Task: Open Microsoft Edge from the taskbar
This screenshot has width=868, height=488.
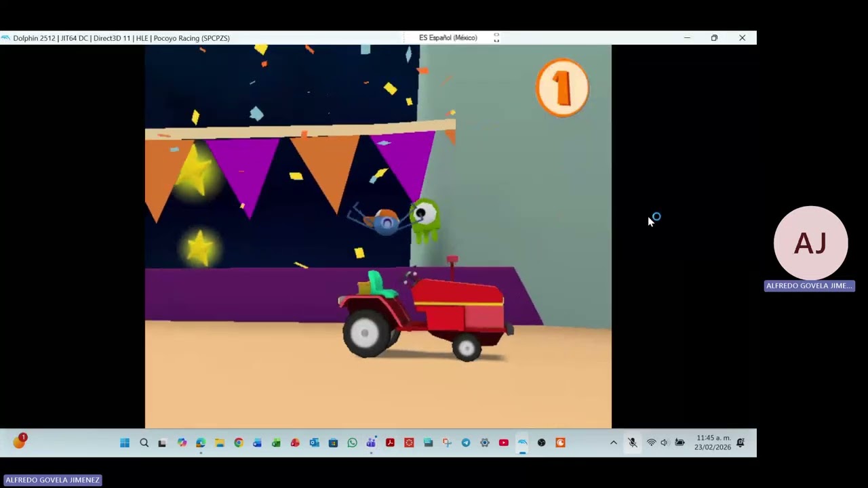Action: coord(201,443)
